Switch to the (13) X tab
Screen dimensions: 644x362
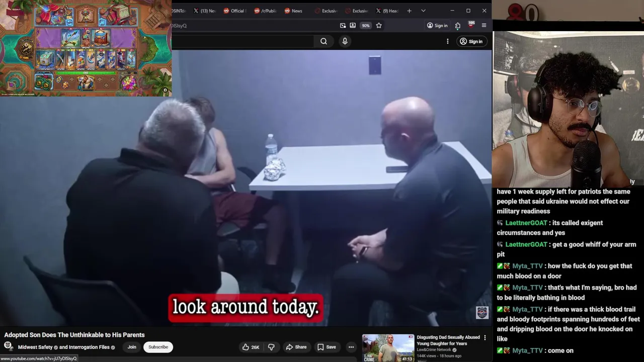pos(204,11)
